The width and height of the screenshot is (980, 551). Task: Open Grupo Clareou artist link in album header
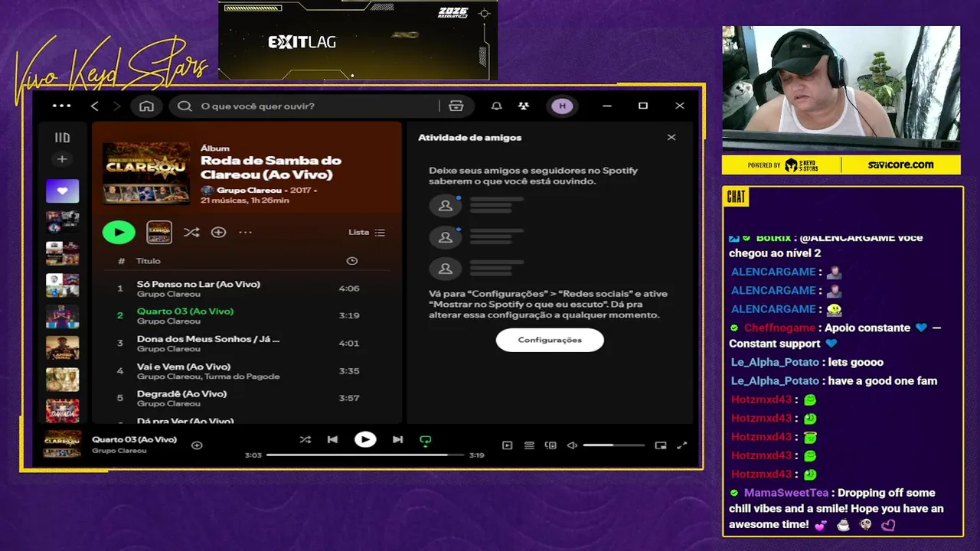pyautogui.click(x=249, y=190)
